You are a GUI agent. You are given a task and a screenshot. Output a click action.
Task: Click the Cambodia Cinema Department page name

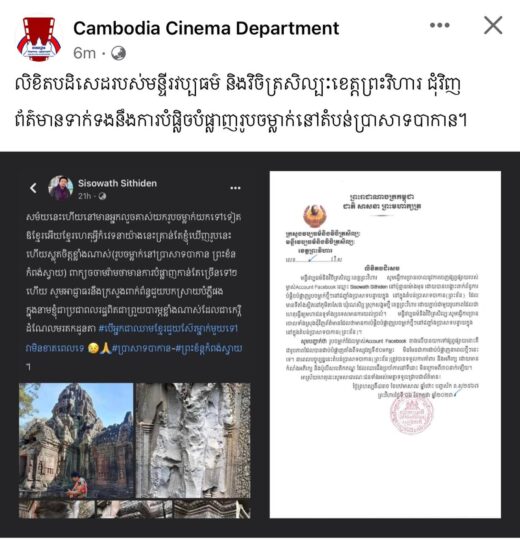coord(206,28)
